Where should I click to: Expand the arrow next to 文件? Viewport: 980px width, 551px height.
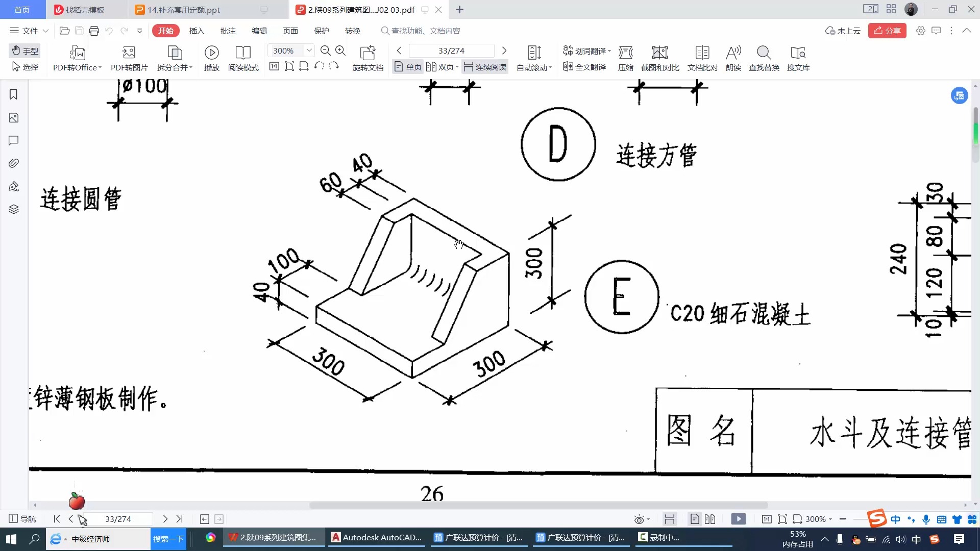[x=45, y=31]
